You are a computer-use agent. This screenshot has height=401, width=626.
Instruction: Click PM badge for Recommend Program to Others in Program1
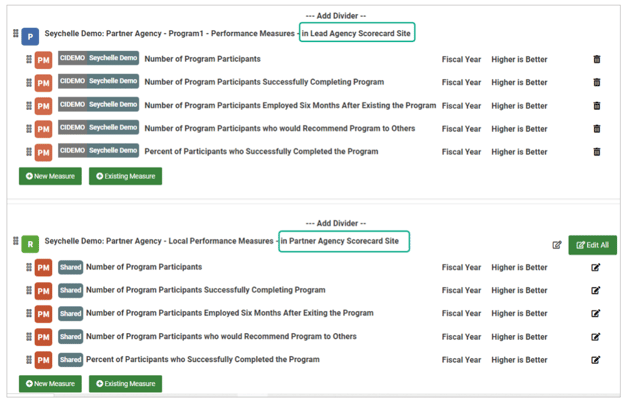[x=43, y=129]
